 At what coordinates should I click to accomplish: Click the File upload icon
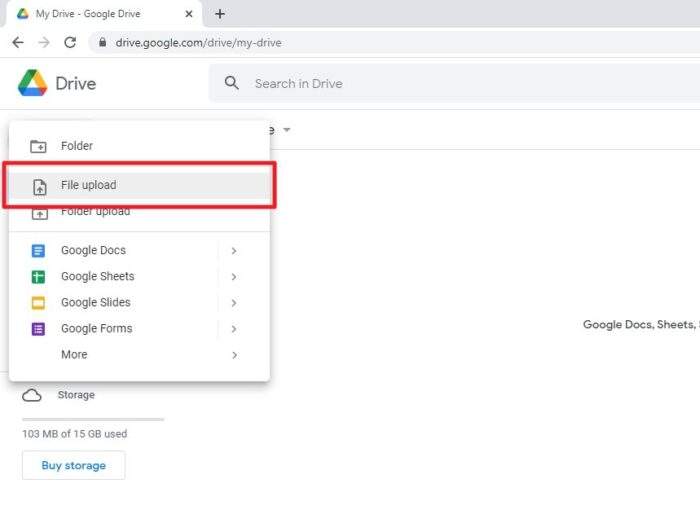tap(40, 187)
